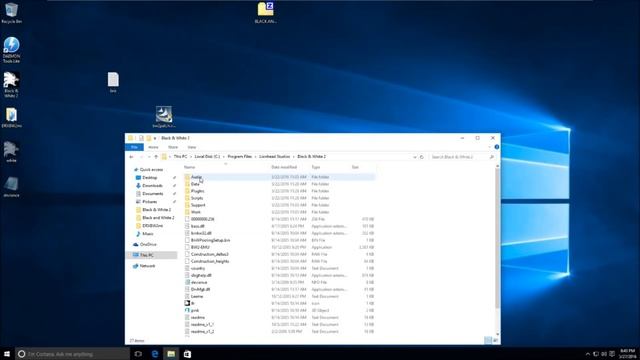Select the Plugins folder
The image size is (640, 360).
point(279,191)
